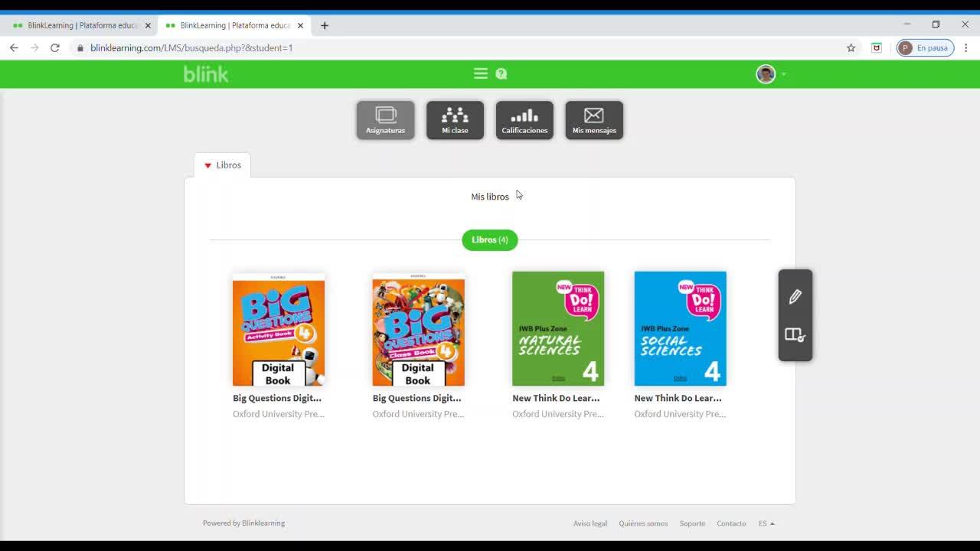Click the user profile avatar
The width and height of the screenshot is (980, 551).
(766, 73)
